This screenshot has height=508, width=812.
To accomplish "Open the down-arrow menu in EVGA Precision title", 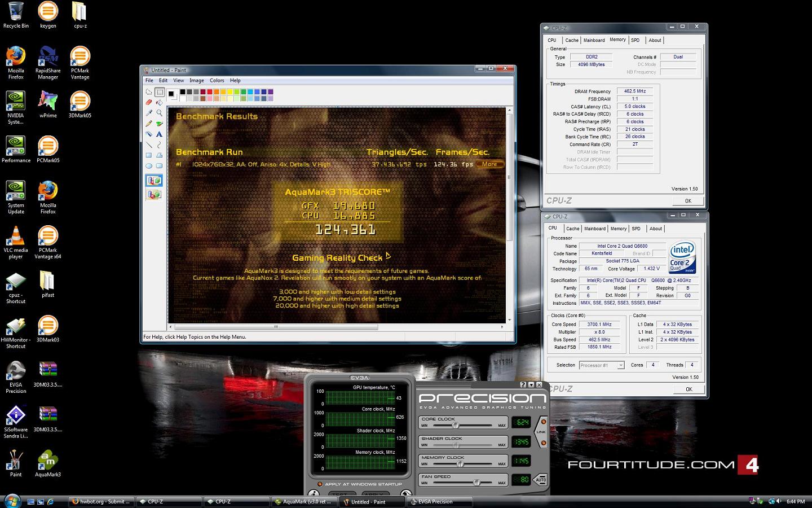I will (x=531, y=385).
